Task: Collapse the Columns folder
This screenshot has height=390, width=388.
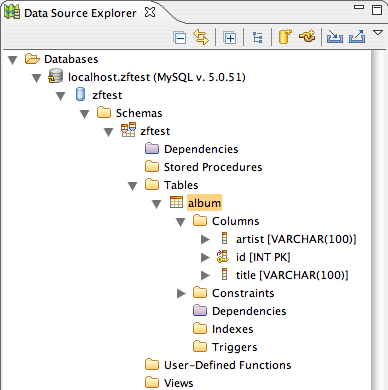Action: pos(181,222)
